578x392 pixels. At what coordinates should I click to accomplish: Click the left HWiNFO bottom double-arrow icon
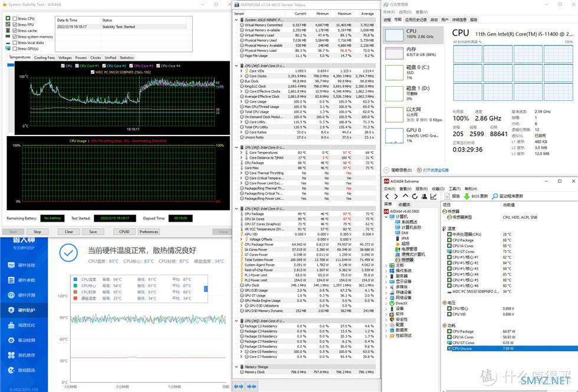click(238, 387)
